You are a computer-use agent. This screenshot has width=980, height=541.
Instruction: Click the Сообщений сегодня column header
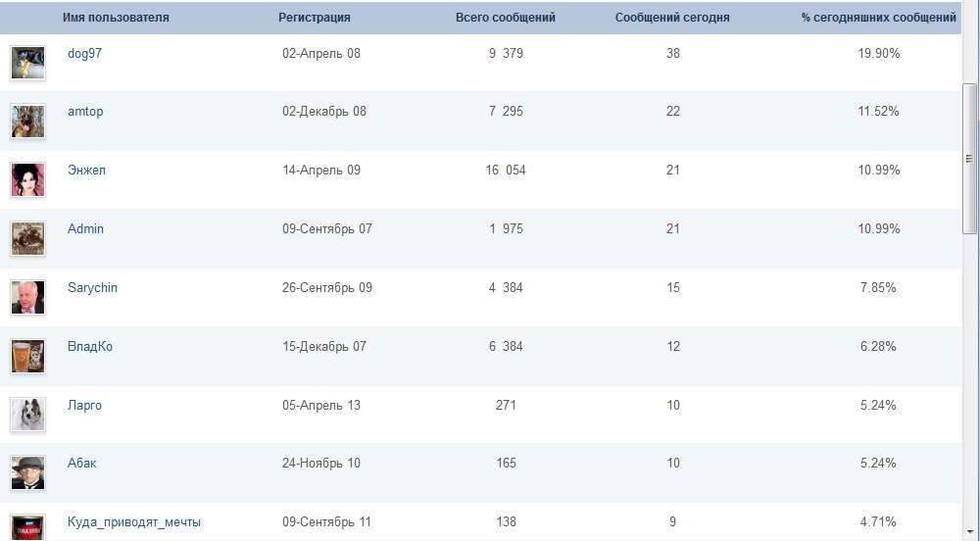coord(672,18)
